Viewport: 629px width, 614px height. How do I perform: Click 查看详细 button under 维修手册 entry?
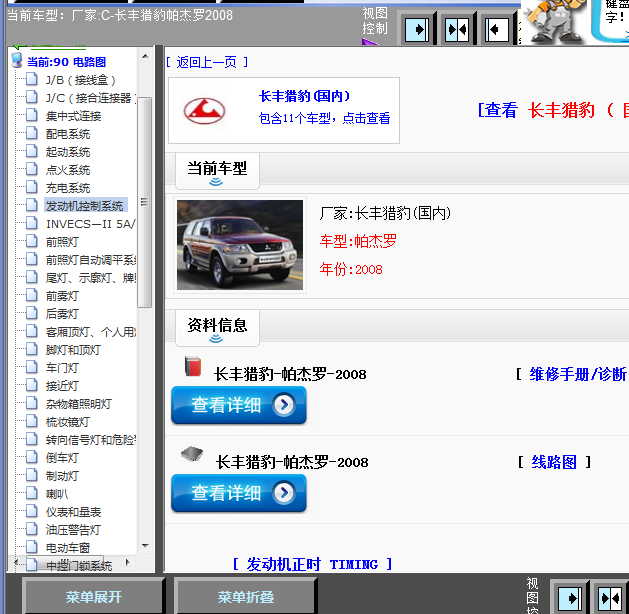tap(239, 405)
